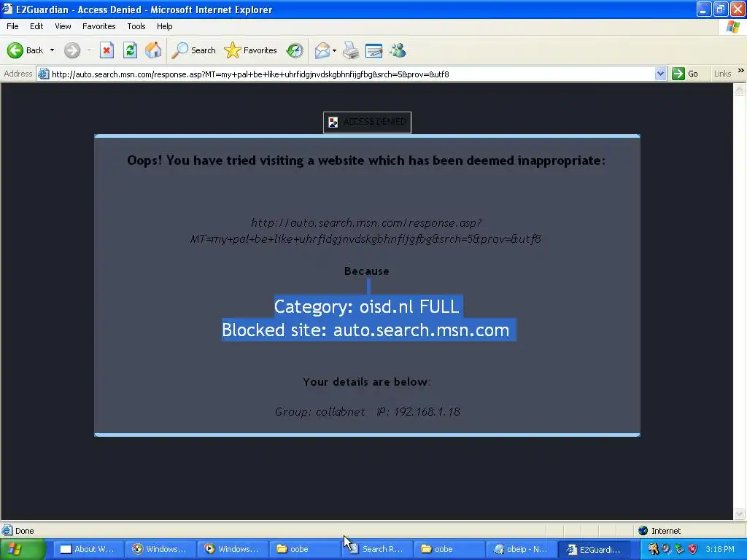Screen dimensions: 747x560
Task: Expand the Mail dropdown arrow
Action: 334,50
